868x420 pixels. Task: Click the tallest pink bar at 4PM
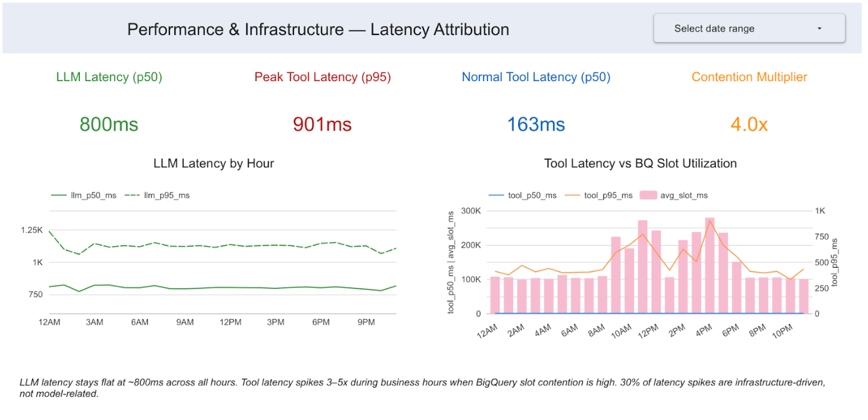710,264
